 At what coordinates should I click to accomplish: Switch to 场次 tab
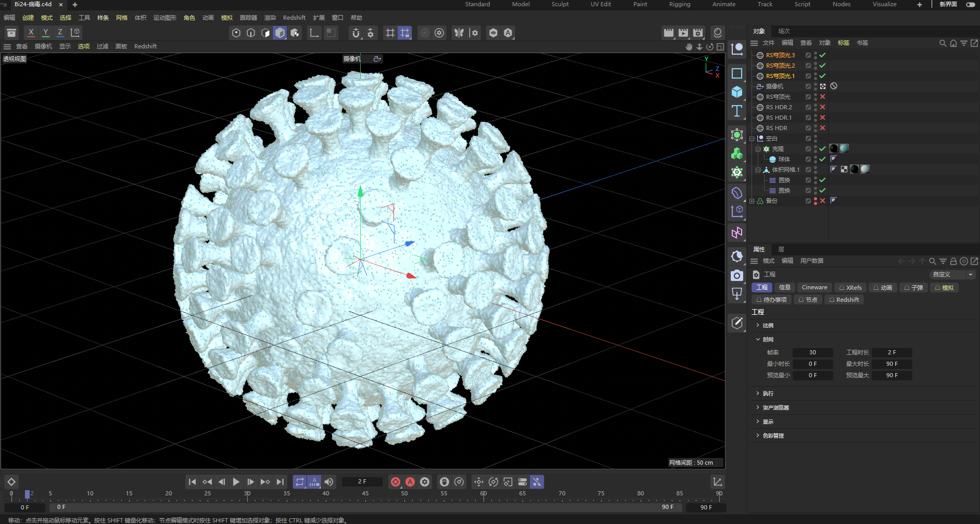tap(784, 31)
